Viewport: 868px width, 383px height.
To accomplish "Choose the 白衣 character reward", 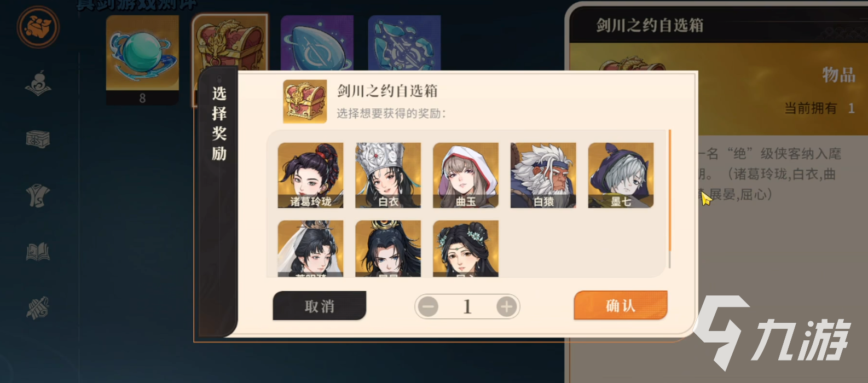I will tap(388, 176).
